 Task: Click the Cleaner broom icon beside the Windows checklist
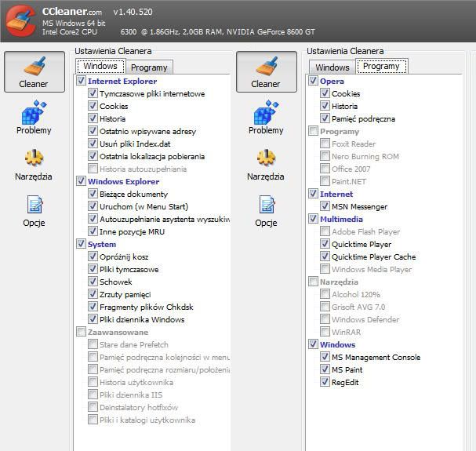click(34, 67)
